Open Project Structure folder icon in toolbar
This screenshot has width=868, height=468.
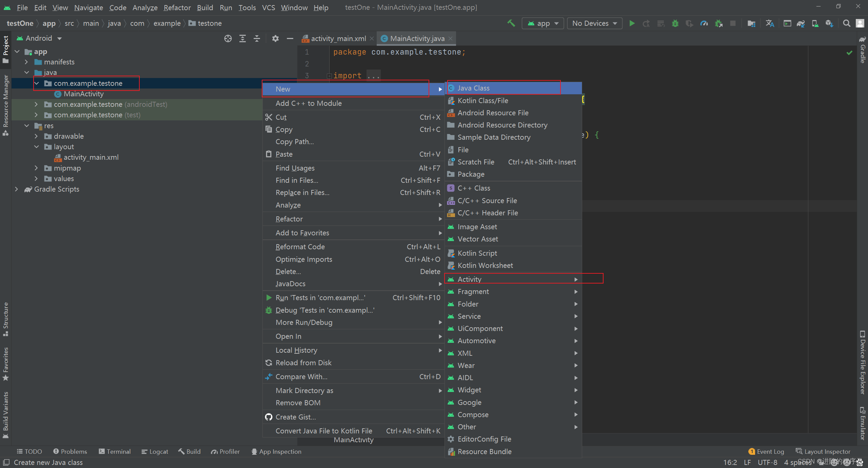pyautogui.click(x=751, y=23)
